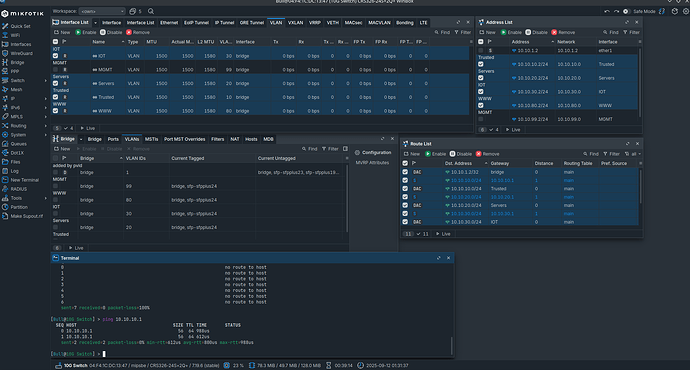
Task: Open a New Terminal from sidebar
Action: click(25, 180)
